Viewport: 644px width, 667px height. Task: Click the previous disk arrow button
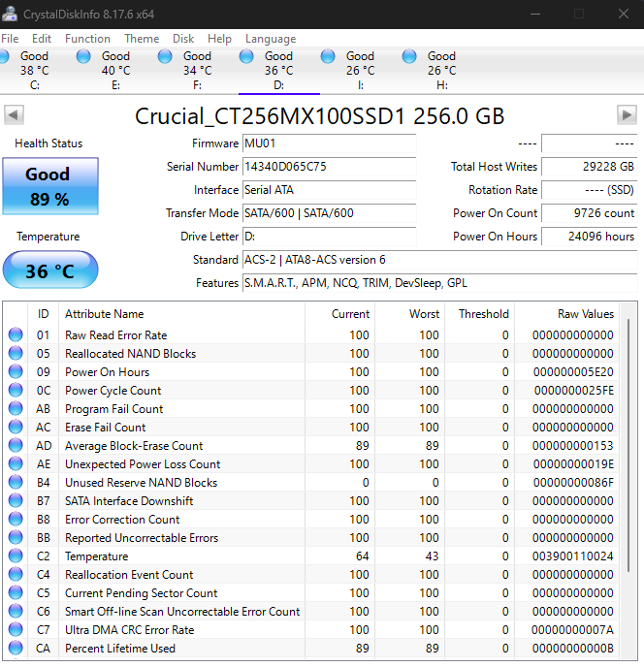14,114
